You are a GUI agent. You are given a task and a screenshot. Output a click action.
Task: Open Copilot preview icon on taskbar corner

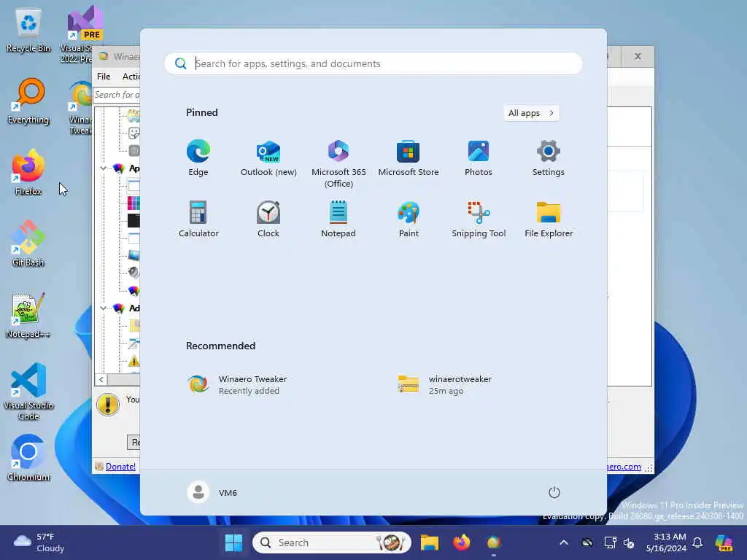724,542
